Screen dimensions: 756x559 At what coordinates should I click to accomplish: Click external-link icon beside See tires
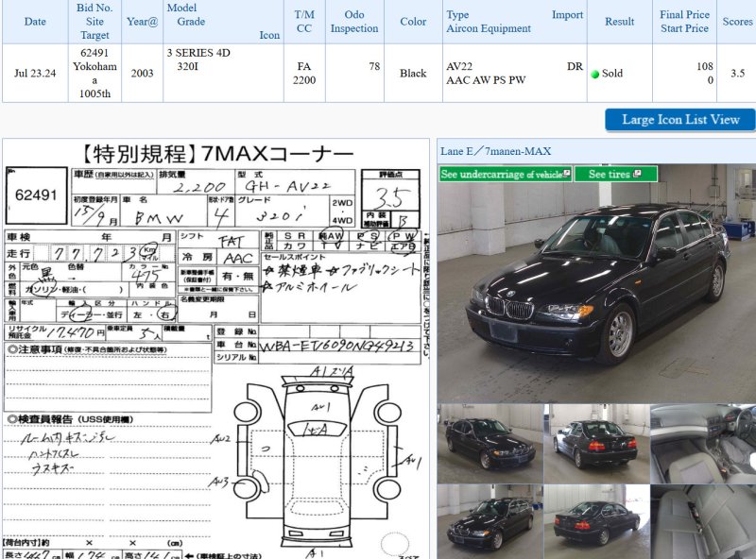coord(637,174)
